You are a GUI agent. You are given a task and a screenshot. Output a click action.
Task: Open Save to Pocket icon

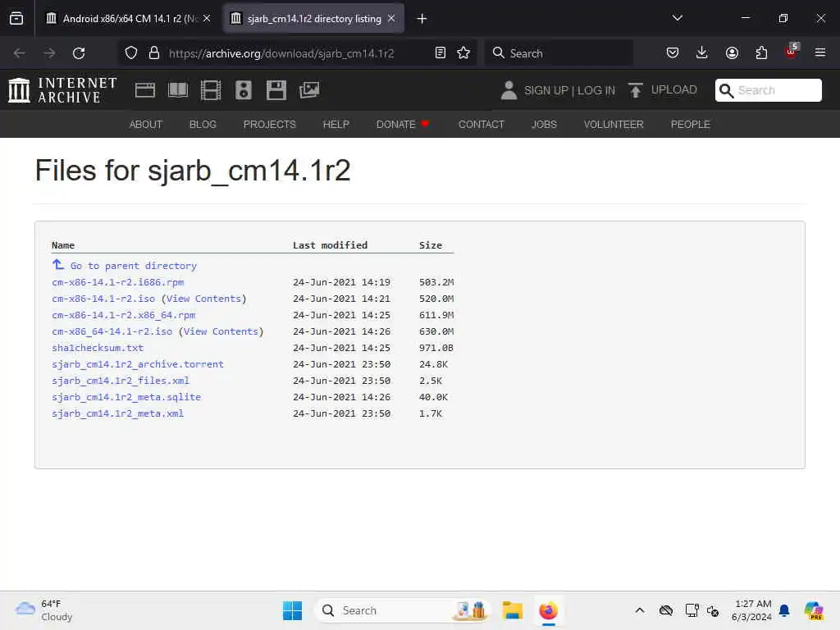point(673,52)
